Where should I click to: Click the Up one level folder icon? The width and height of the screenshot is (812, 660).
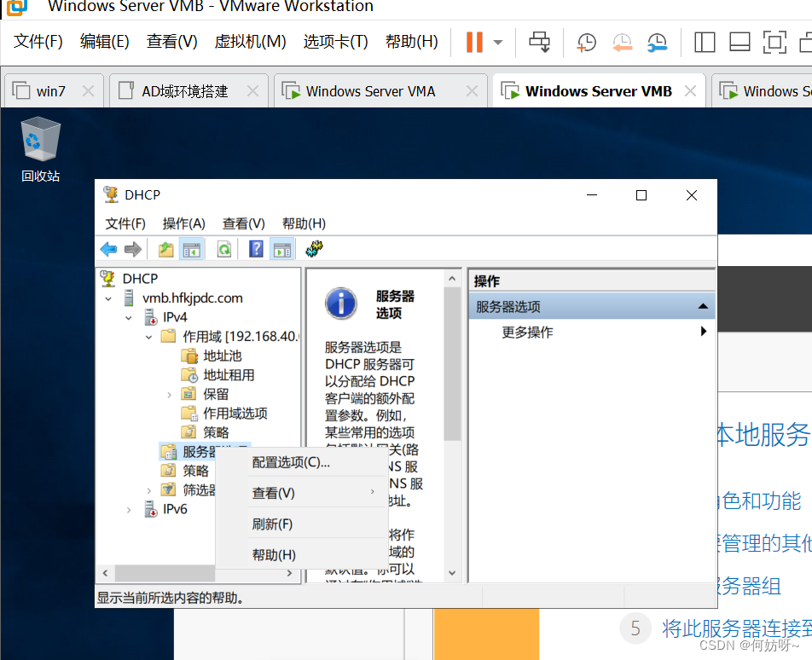pyautogui.click(x=165, y=249)
